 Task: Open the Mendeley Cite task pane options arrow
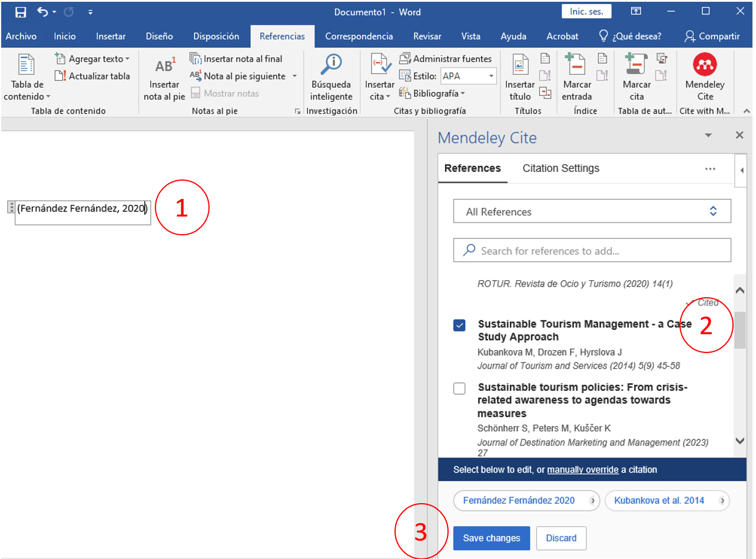click(708, 135)
